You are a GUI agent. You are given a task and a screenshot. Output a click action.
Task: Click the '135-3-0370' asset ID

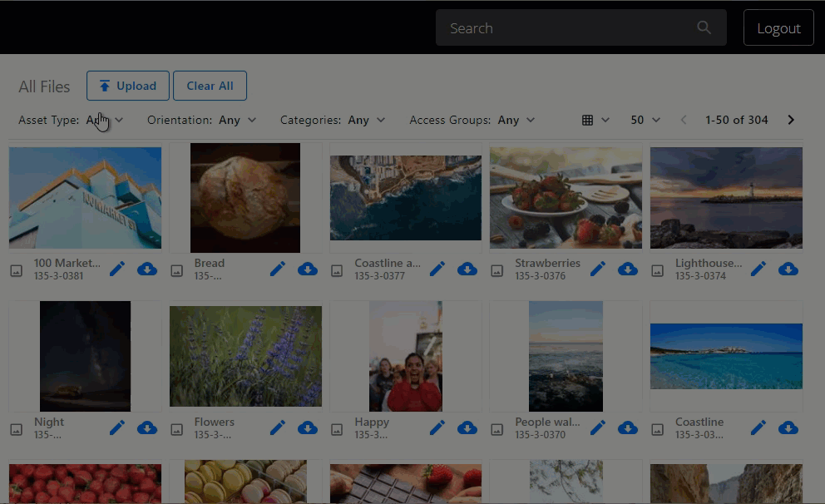pyautogui.click(x=541, y=435)
